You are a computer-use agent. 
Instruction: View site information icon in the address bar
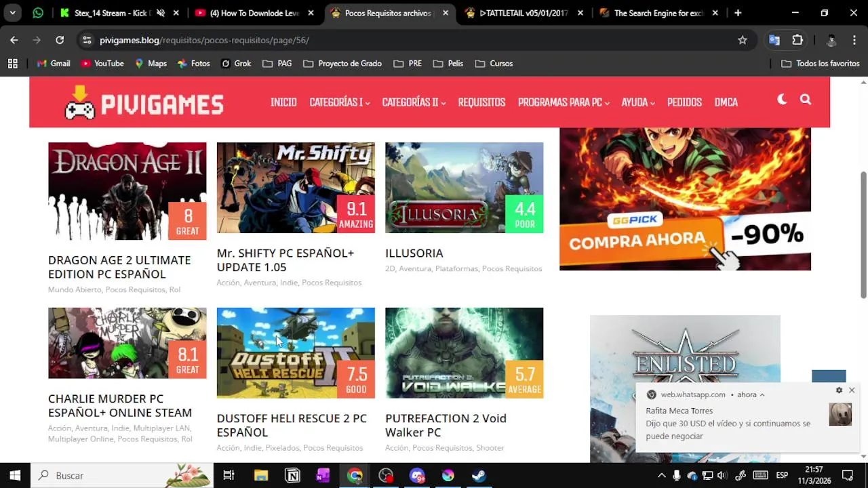click(87, 40)
